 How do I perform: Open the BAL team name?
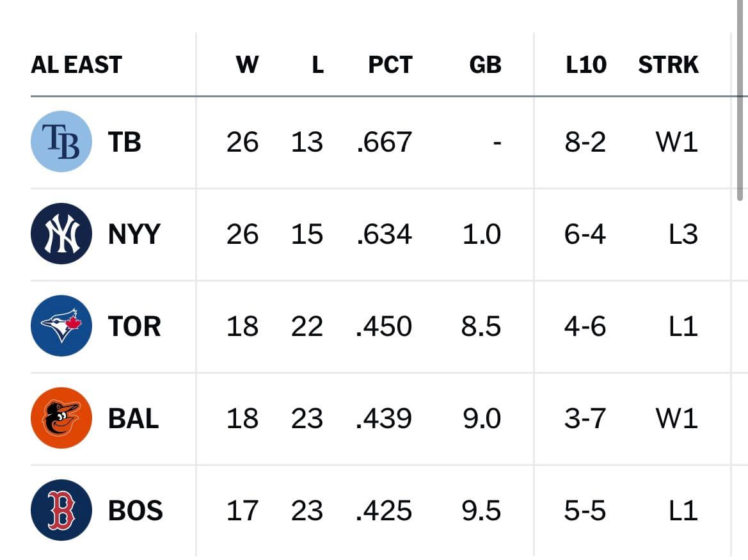(134, 419)
